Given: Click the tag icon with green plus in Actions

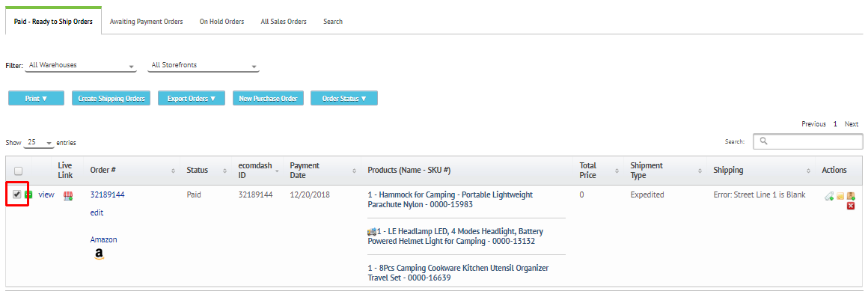Looking at the screenshot, I should (x=828, y=196).
